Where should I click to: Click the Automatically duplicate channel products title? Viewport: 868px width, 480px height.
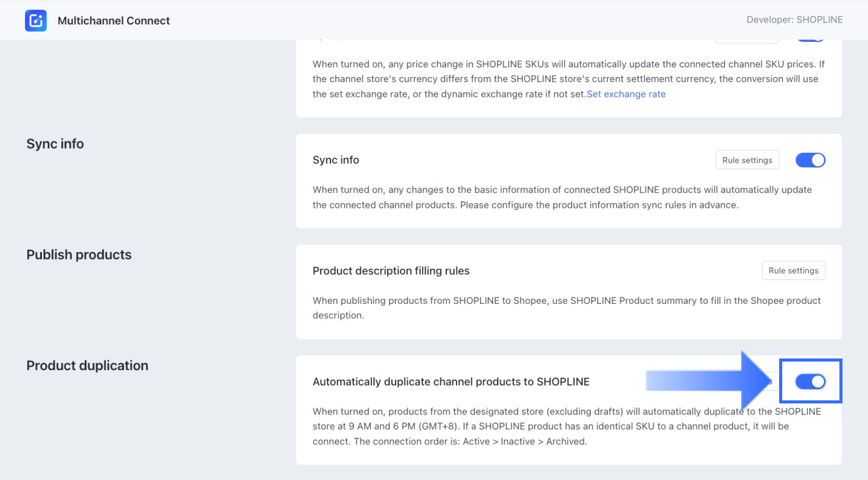pyautogui.click(x=451, y=382)
